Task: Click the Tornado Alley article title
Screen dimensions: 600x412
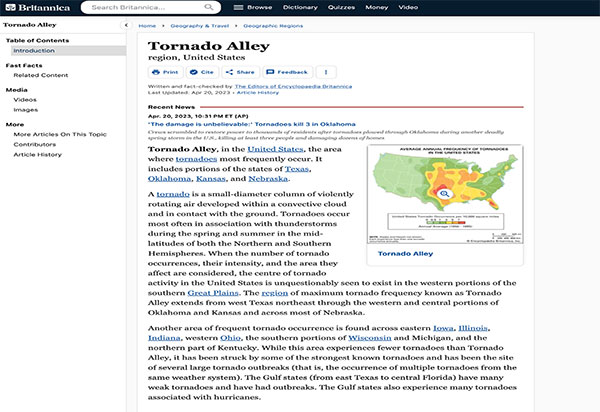Action: [x=209, y=46]
